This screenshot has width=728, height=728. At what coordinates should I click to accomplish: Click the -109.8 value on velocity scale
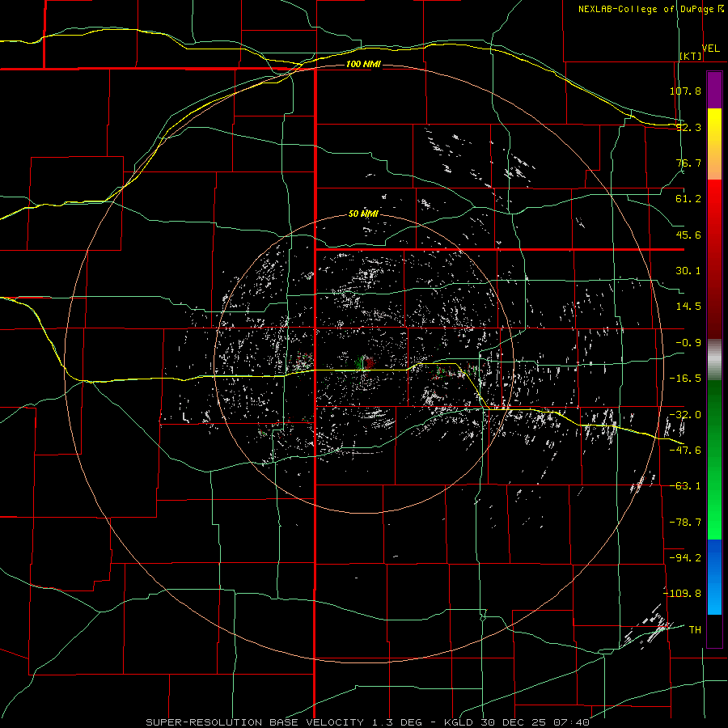pos(682,594)
